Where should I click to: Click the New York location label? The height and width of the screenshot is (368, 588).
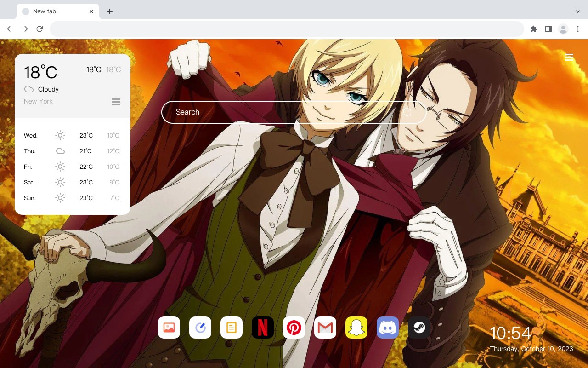coord(38,101)
